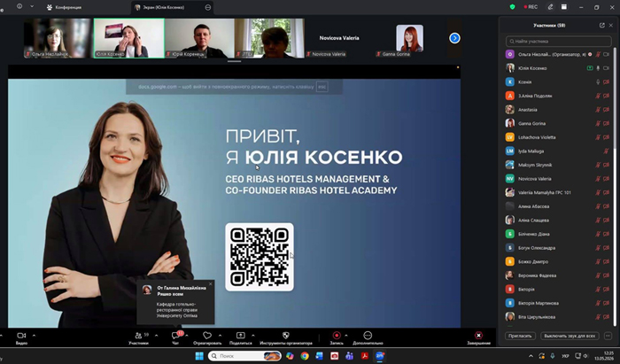Open the Чат chat icon
This screenshot has height=364, width=620.
(176, 336)
